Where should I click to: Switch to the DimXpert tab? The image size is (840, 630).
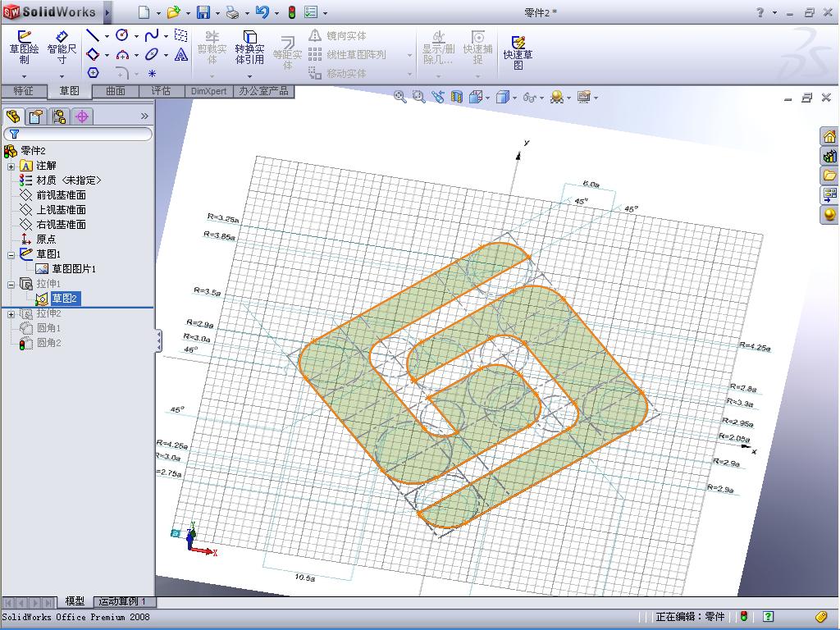click(209, 91)
